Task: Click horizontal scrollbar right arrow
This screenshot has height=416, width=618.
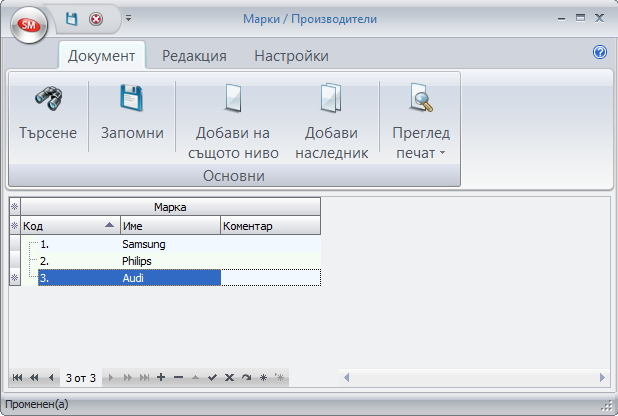Action: point(602,377)
